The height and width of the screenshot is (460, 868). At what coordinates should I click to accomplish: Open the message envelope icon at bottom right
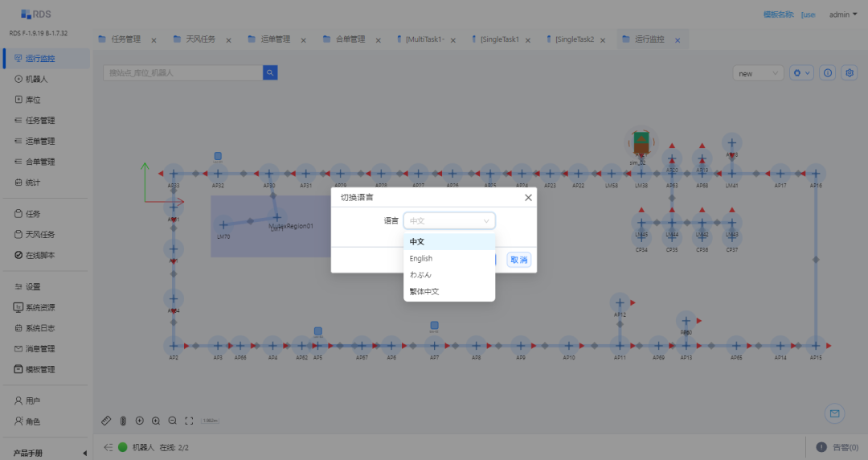(834, 413)
